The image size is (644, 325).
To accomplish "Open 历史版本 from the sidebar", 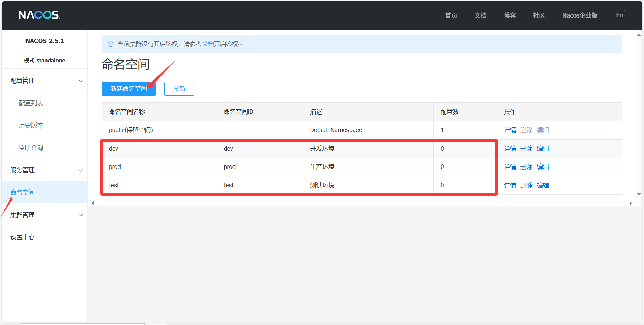I will (x=31, y=126).
